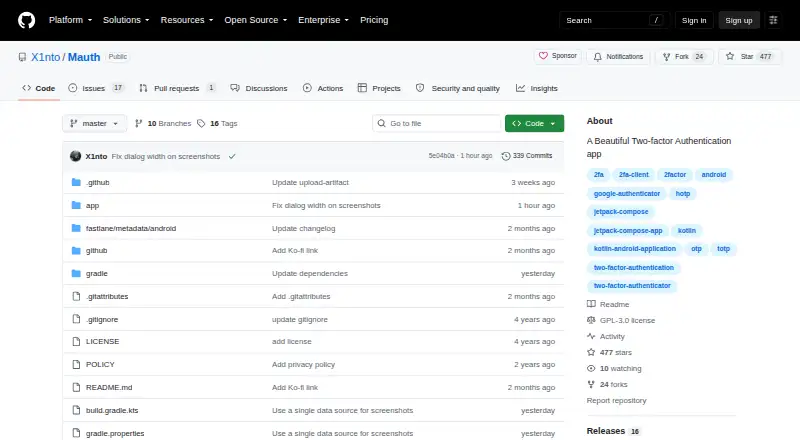Select the google-authenticator topic tag
Viewport: 800px width, 440px height.
coord(627,193)
